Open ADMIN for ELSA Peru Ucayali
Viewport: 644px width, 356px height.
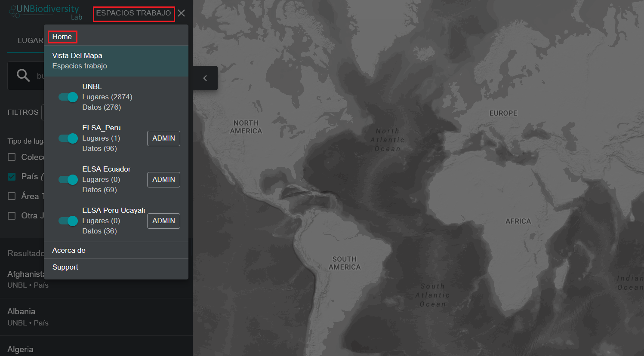(163, 221)
